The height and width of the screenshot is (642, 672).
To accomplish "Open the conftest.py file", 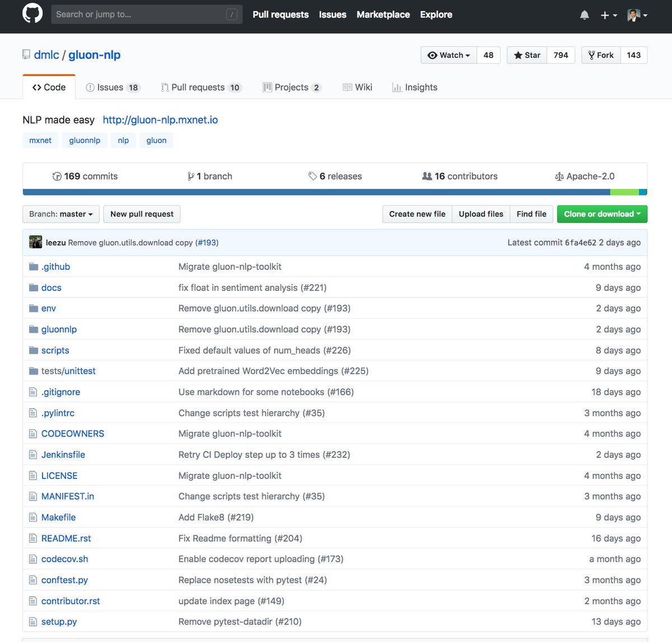I will (64, 580).
